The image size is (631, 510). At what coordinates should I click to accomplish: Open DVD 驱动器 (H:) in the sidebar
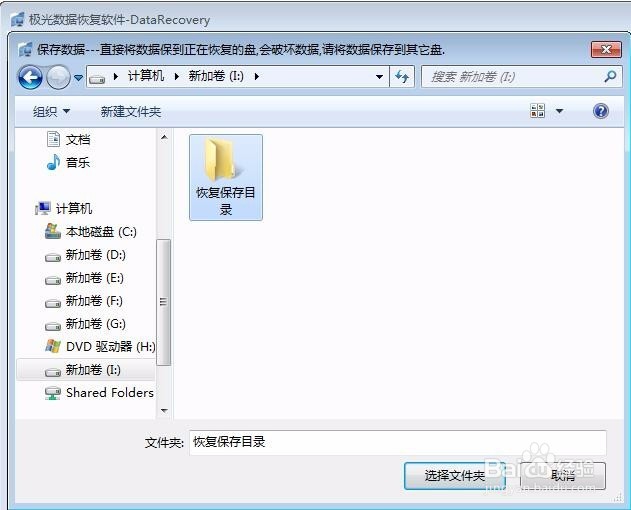pos(111,347)
